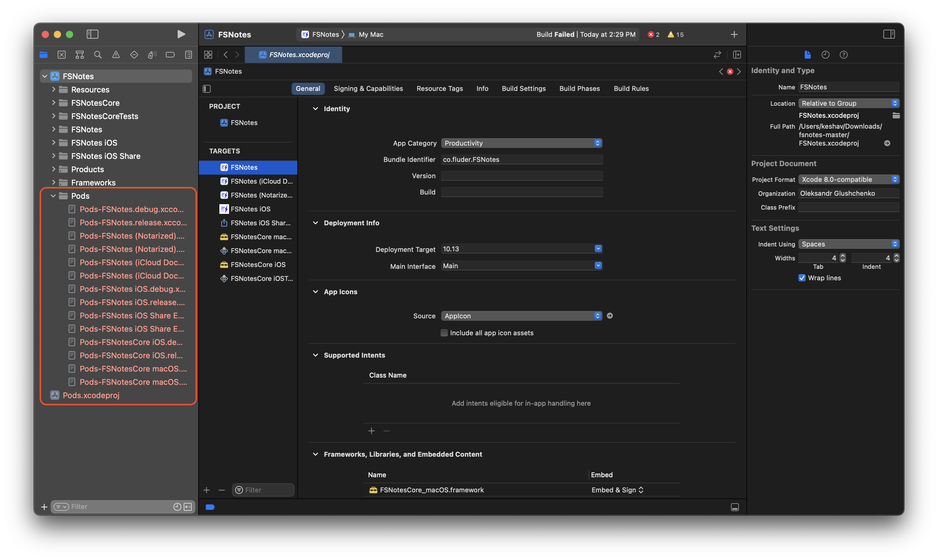Screen dimensions: 938x560
Task: Switch to the Issue navigator
Action: click(116, 54)
